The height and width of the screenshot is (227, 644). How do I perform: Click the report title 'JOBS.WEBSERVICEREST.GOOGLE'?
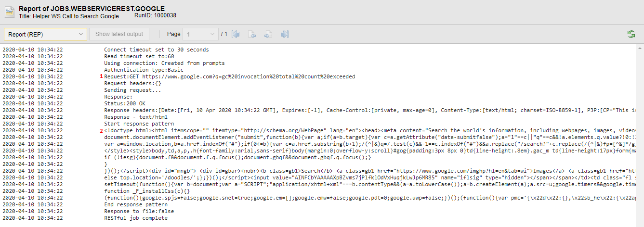click(x=92, y=9)
